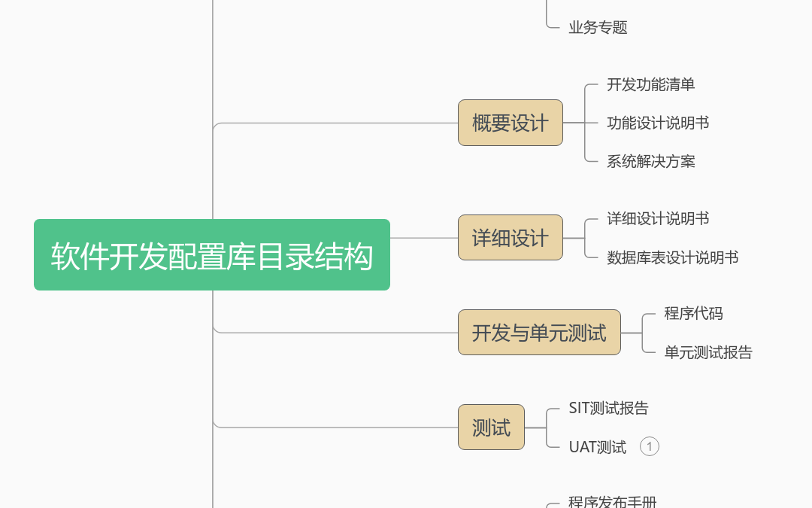Image resolution: width=812 pixels, height=508 pixels.
Task: Select the 开发与单元测试 topic node
Action: point(539,333)
